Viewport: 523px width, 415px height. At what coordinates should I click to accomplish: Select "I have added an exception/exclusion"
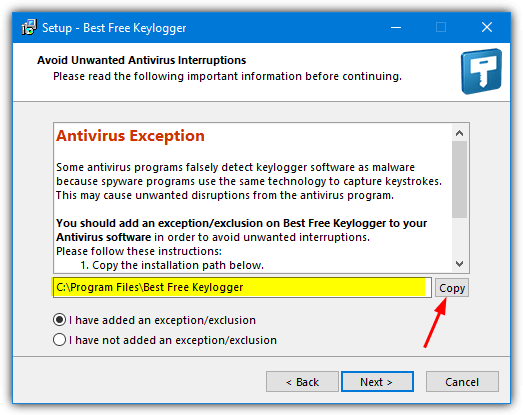pyautogui.click(x=154, y=320)
